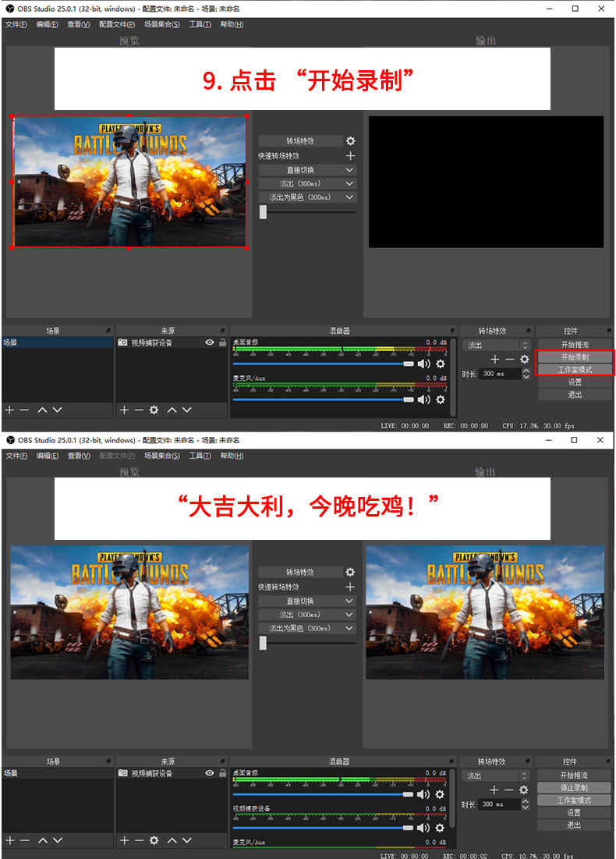Remove transition with minus in upper 转场特效 dock

(510, 360)
